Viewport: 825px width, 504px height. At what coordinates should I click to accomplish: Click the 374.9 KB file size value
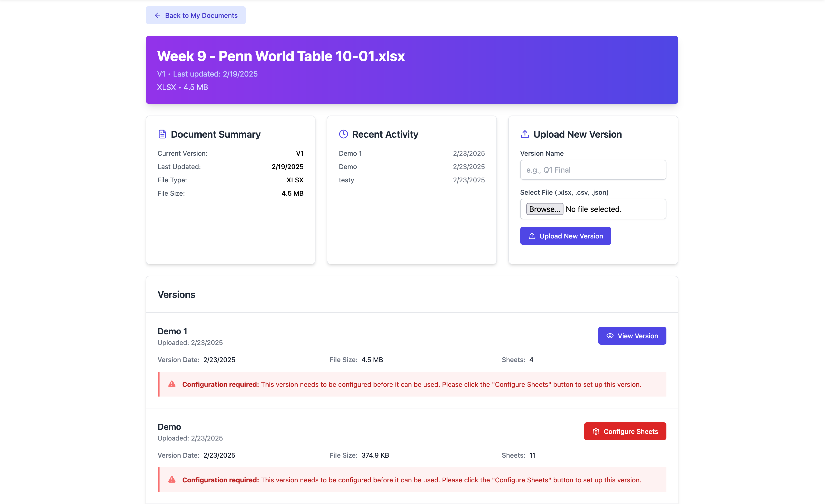pyautogui.click(x=375, y=456)
